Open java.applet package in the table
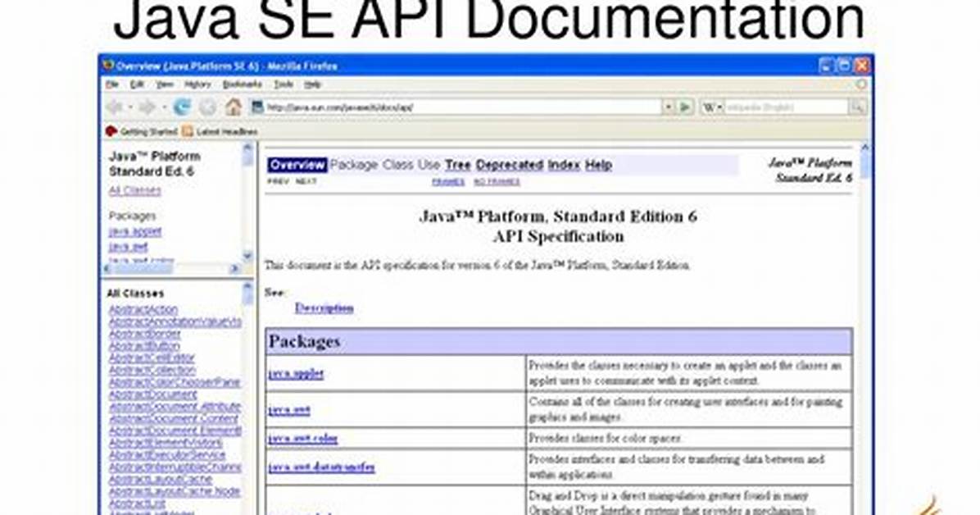The height and width of the screenshot is (515, 980). 297,374
